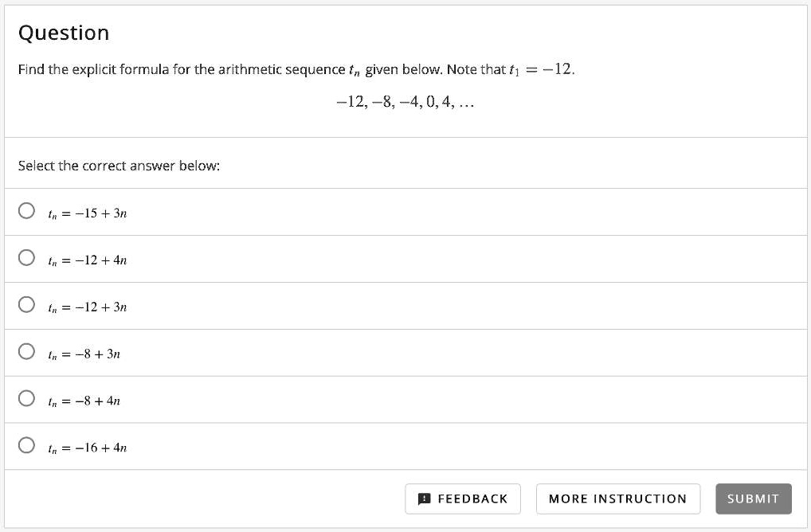The width and height of the screenshot is (811, 532).
Task: Click the gray SUBMIT button at bottom right
Action: (x=752, y=499)
